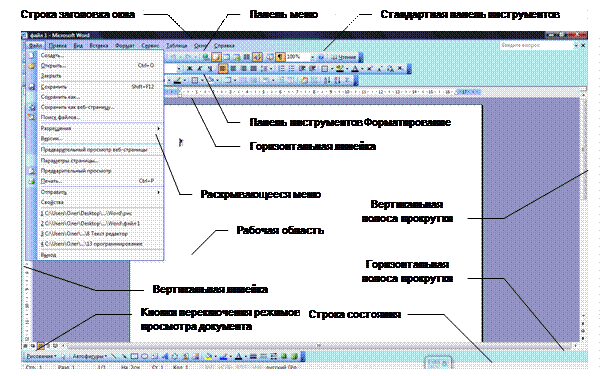Click the font color 'A' icon in Formatting toolbar
Screen dimensions: 612x376
(x=355, y=69)
